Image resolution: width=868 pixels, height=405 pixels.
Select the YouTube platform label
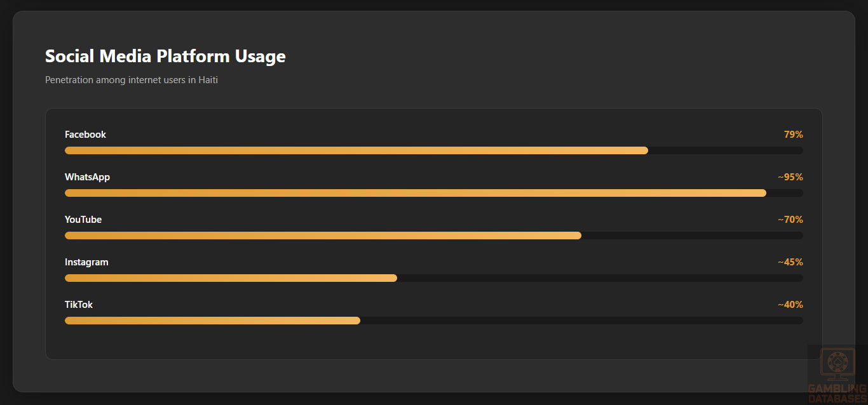(x=83, y=220)
